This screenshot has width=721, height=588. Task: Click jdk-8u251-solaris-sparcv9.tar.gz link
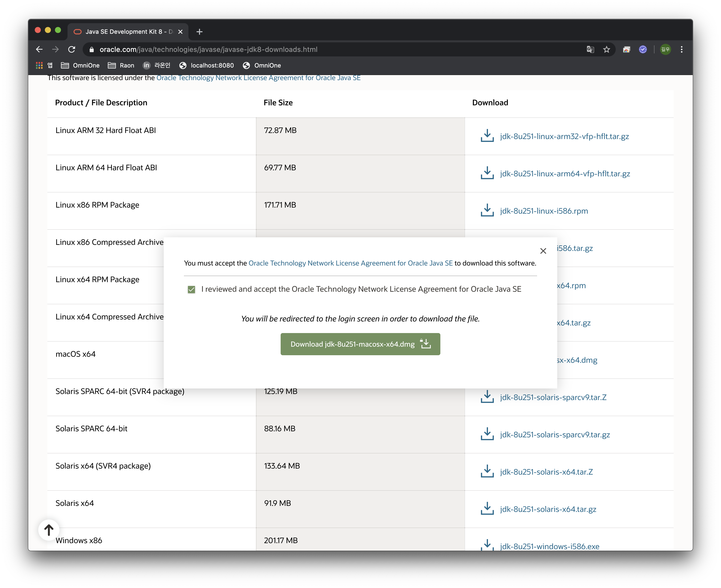point(555,435)
